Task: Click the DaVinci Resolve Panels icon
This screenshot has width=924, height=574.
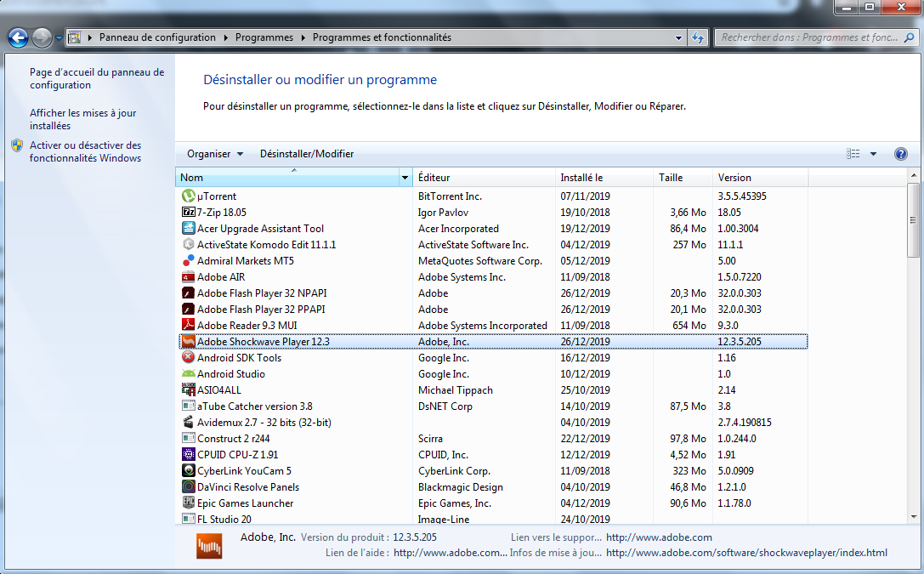Action: pos(188,486)
